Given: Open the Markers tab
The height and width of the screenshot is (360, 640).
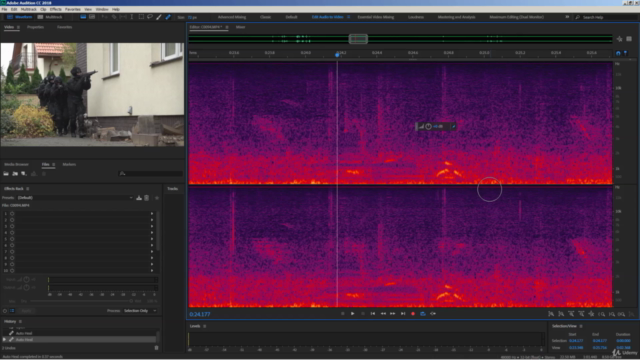Looking at the screenshot, I should (69, 164).
